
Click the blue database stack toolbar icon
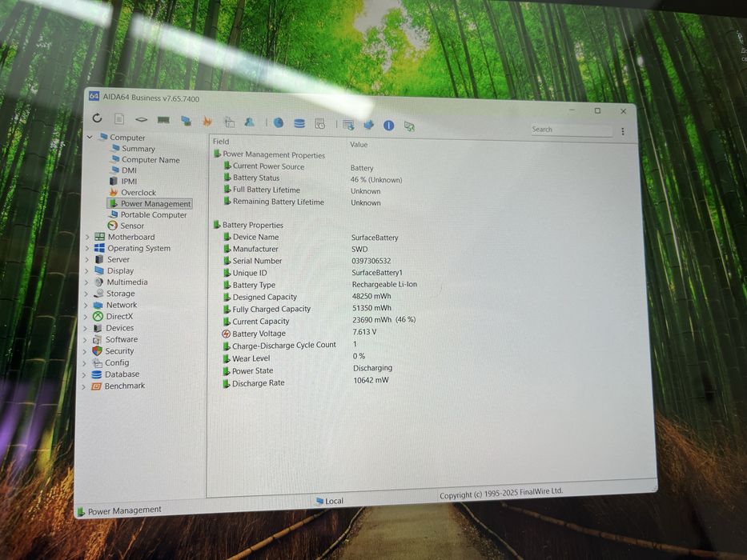tap(299, 124)
